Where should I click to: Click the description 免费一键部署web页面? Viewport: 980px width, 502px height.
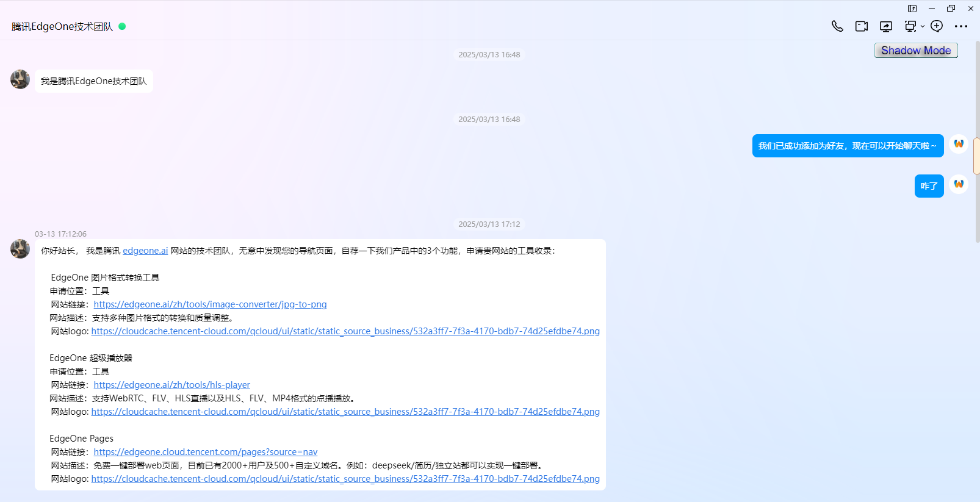(x=298, y=465)
